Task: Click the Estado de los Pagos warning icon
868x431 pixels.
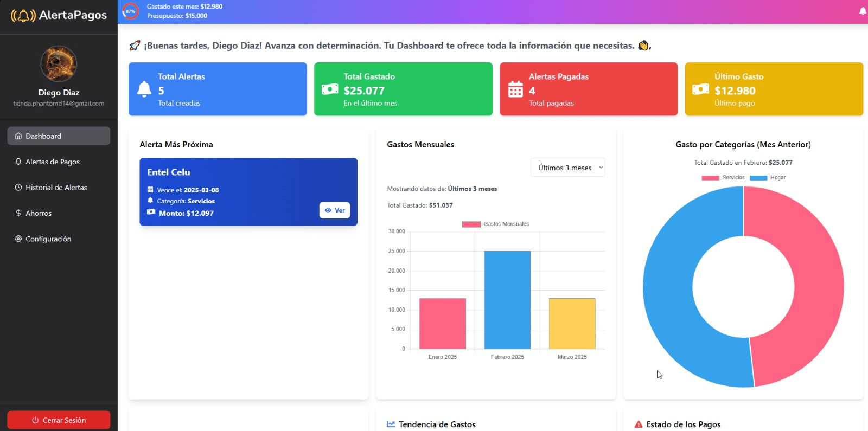Action: click(639, 424)
